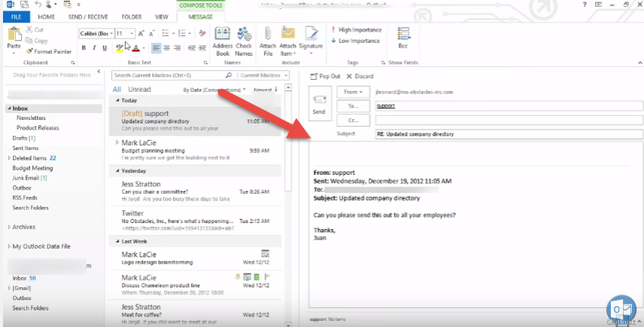The height and width of the screenshot is (327, 644).
Task: Show All messages filter
Action: pyautogui.click(x=117, y=89)
